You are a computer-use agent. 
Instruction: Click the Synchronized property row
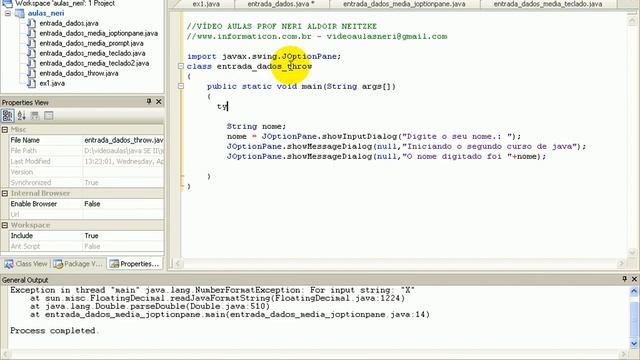[x=87, y=182]
